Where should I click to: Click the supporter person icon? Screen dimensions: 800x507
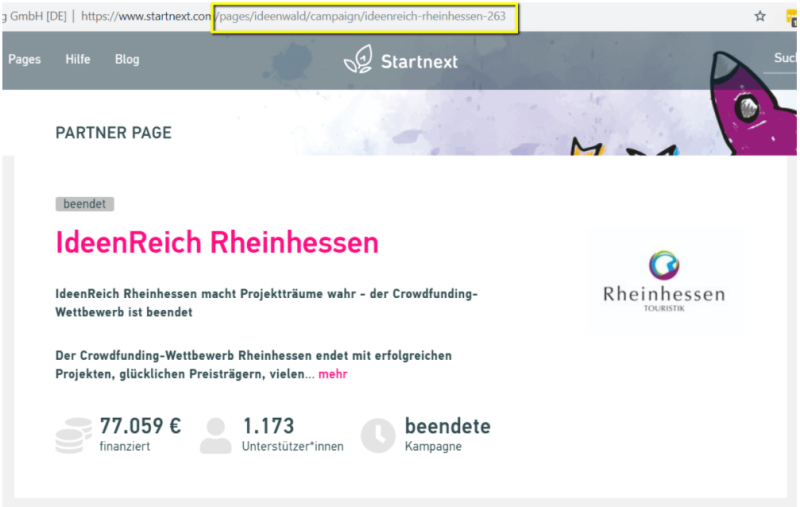[x=215, y=435]
